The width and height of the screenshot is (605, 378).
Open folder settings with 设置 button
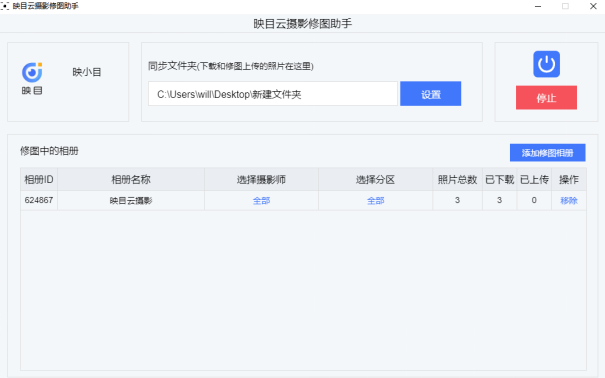(x=431, y=94)
